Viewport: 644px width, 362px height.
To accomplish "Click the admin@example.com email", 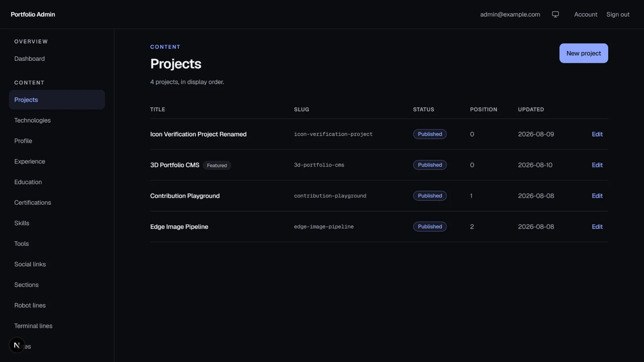I will click(510, 14).
